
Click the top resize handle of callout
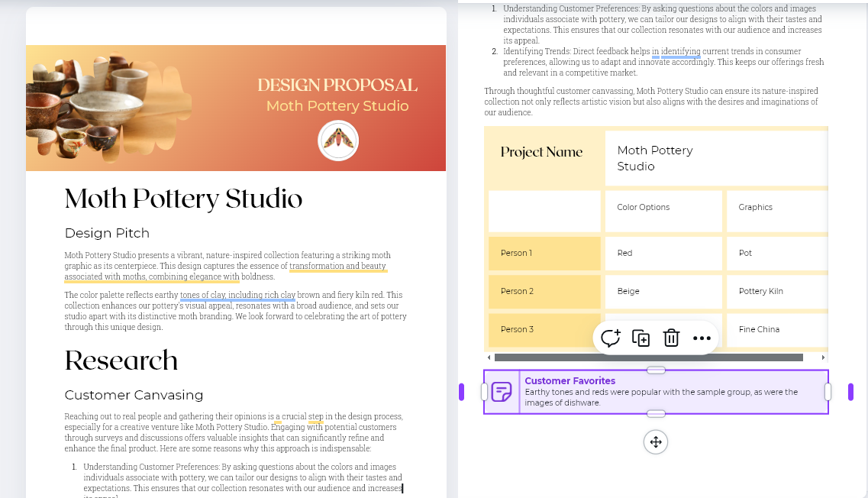656,370
